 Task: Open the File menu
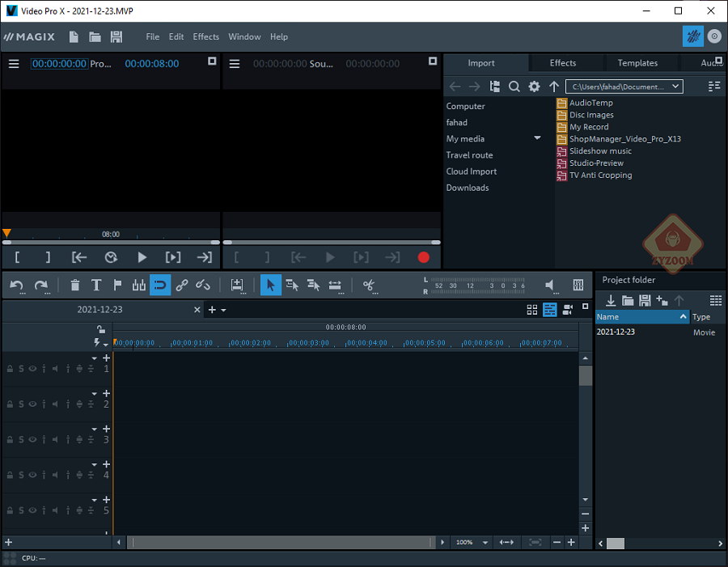point(152,36)
